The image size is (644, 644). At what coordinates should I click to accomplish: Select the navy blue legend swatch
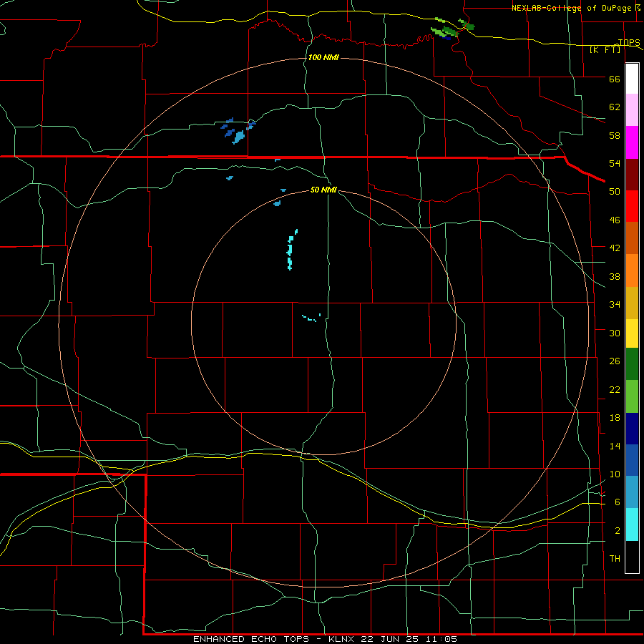[632, 429]
